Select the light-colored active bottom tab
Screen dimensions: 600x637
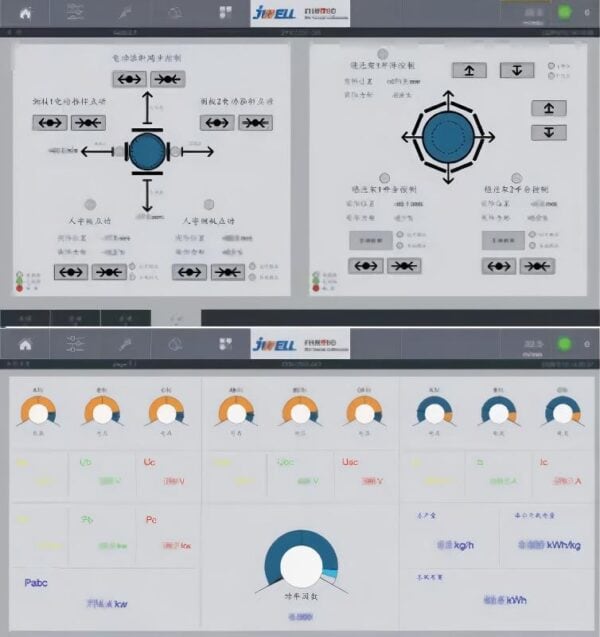pos(176,318)
